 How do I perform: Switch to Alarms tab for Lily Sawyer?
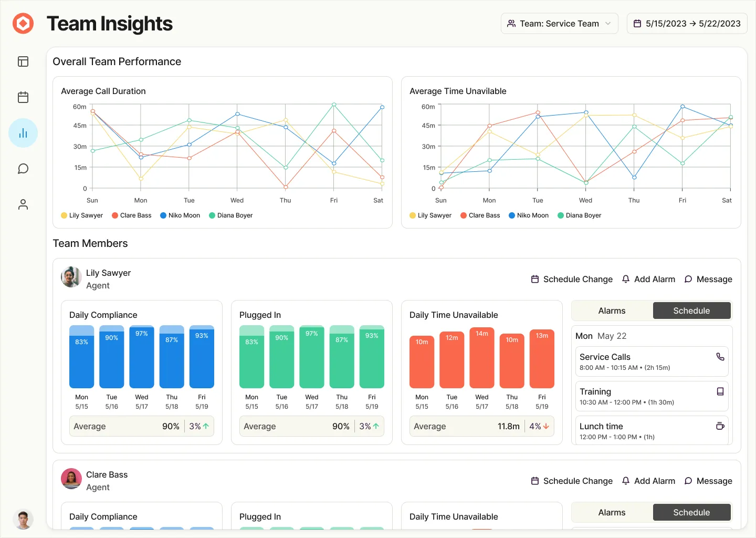[x=612, y=311]
